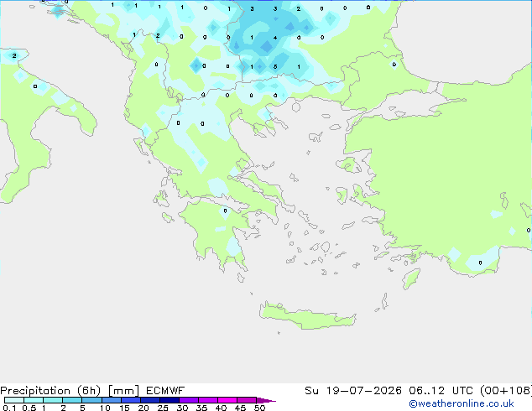
Task: Click the '2' value over southern Italy
Action: [14, 55]
